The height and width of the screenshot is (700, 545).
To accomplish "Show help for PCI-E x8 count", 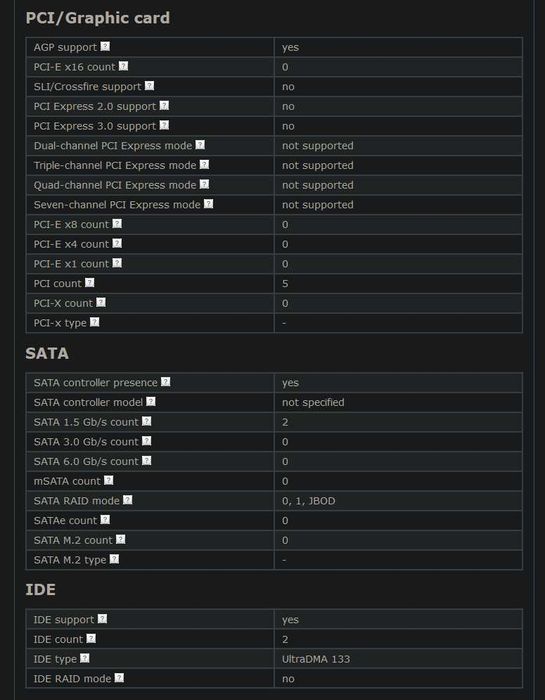I will 117,224.
